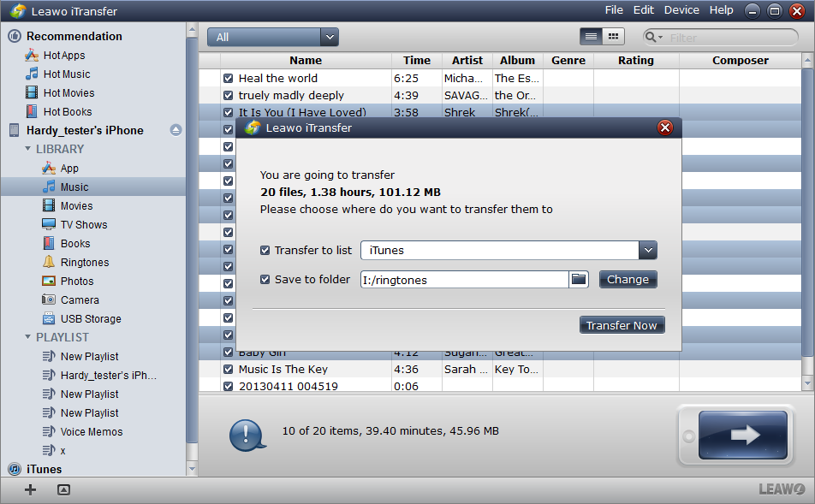Collapse the PLAYLIST section
This screenshot has height=504, width=815.
click(x=27, y=336)
